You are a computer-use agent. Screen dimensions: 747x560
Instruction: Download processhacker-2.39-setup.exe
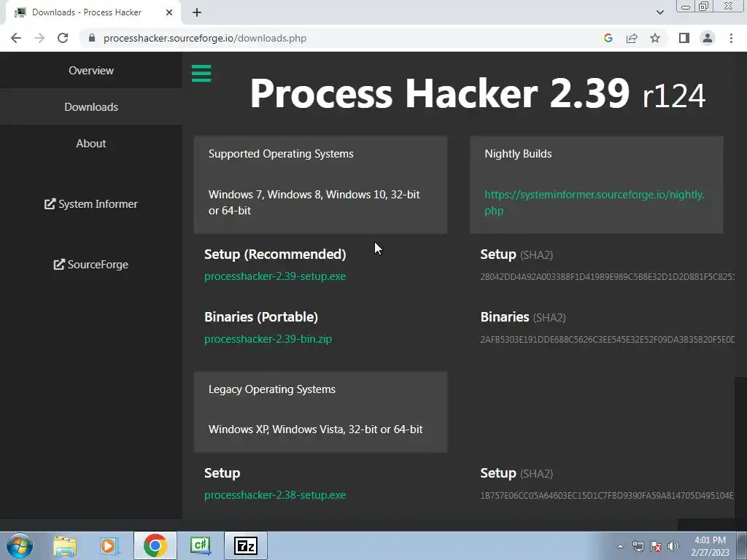click(x=275, y=276)
